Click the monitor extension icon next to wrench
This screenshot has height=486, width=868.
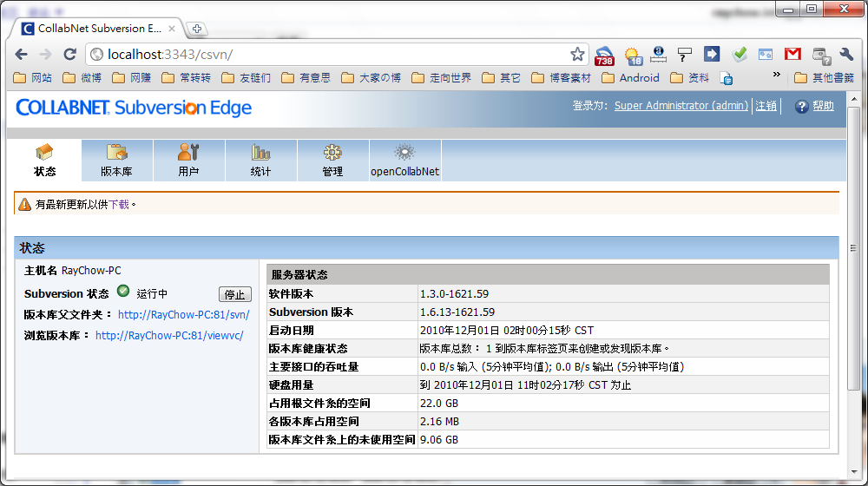click(821, 56)
